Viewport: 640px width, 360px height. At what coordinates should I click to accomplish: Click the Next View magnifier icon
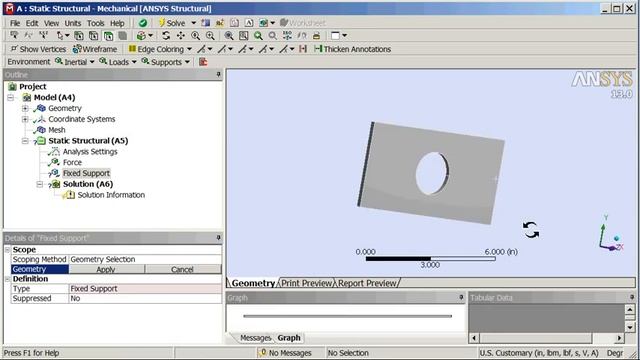coord(272,36)
